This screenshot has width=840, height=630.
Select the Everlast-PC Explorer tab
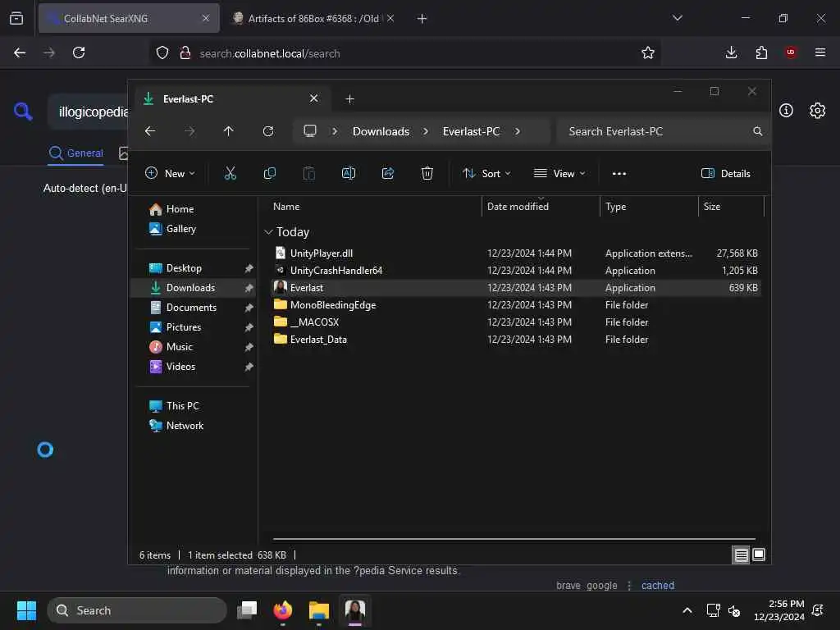point(231,99)
